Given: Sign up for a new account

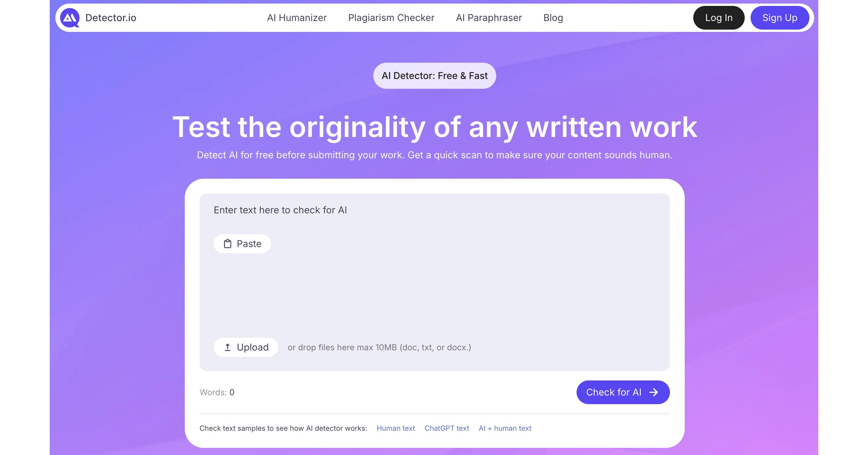Looking at the screenshot, I should click(x=779, y=18).
